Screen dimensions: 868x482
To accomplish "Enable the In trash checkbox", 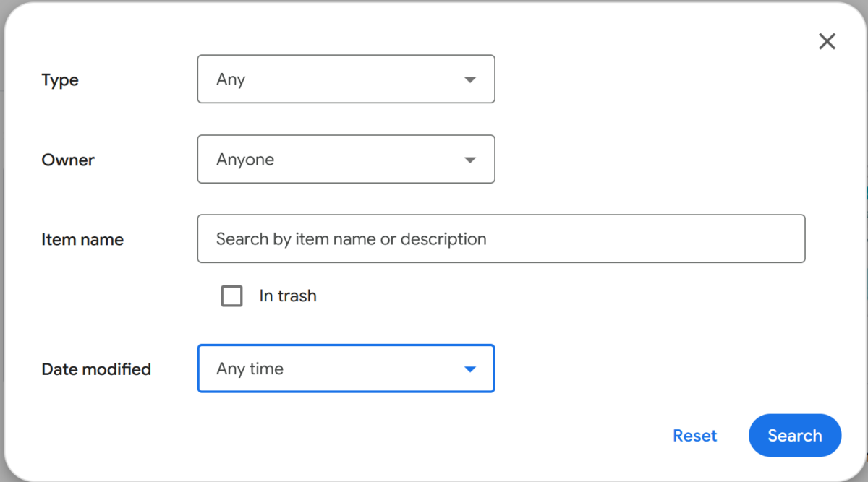I will (x=231, y=296).
